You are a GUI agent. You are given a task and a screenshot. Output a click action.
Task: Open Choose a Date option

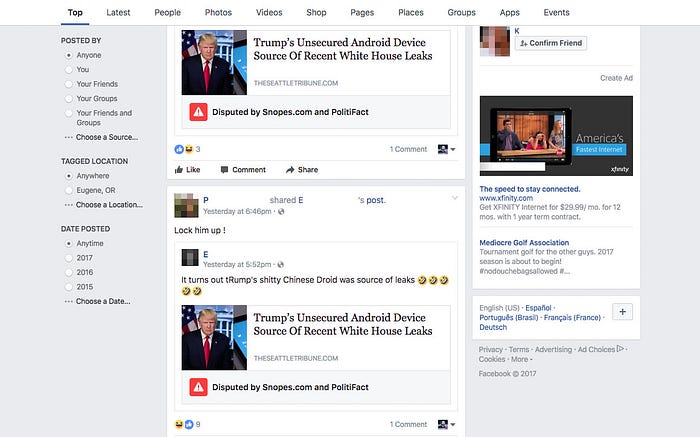point(103,301)
